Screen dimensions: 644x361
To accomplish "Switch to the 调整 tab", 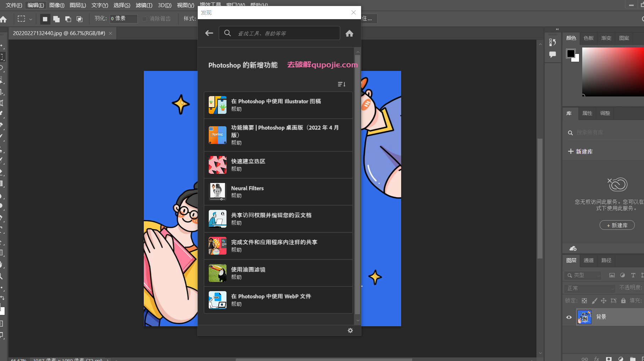I will coord(605,113).
